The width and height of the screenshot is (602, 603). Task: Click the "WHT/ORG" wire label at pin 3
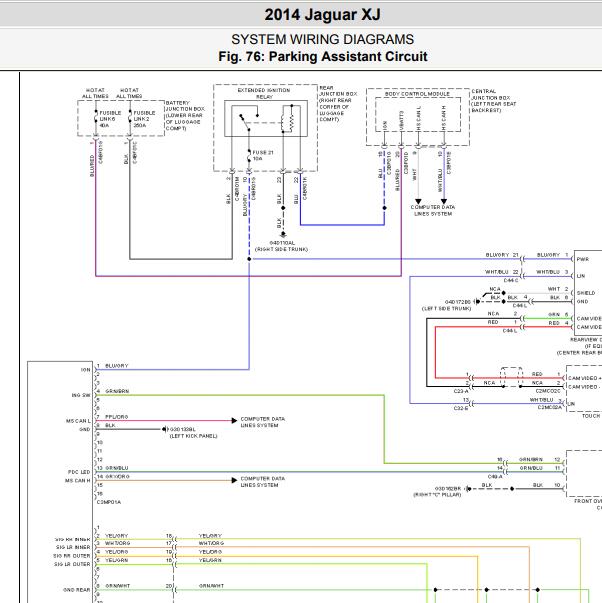117,543
